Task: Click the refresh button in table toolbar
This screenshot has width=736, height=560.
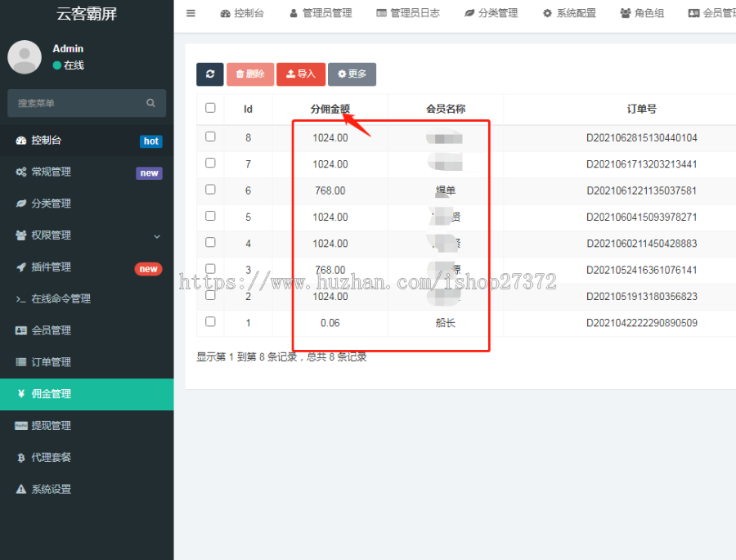Action: click(210, 74)
